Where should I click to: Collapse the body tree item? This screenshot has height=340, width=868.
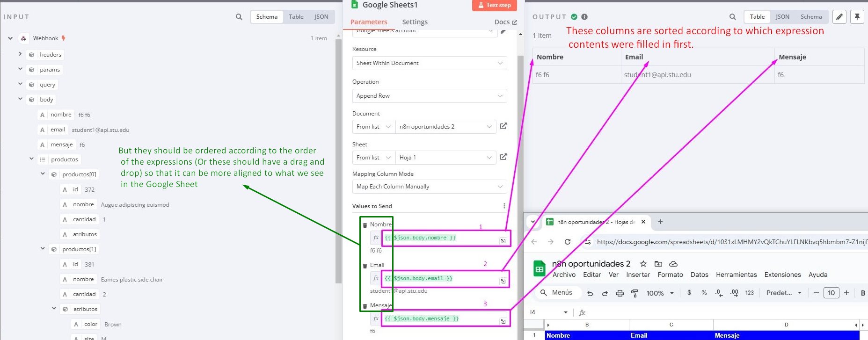[x=20, y=99]
